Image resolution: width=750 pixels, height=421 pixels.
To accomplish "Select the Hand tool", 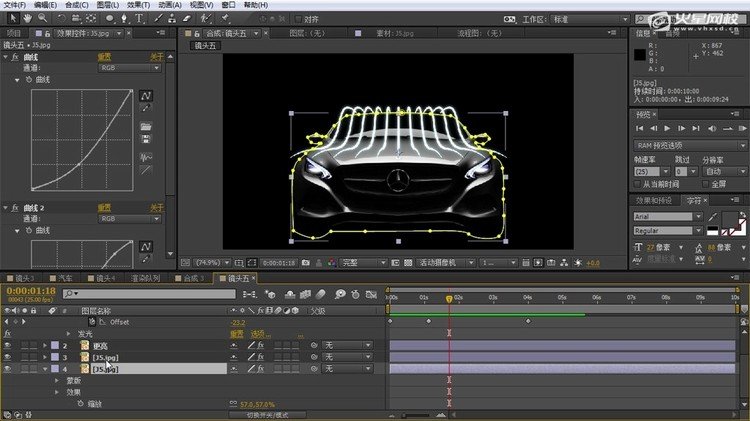I will click(28, 18).
